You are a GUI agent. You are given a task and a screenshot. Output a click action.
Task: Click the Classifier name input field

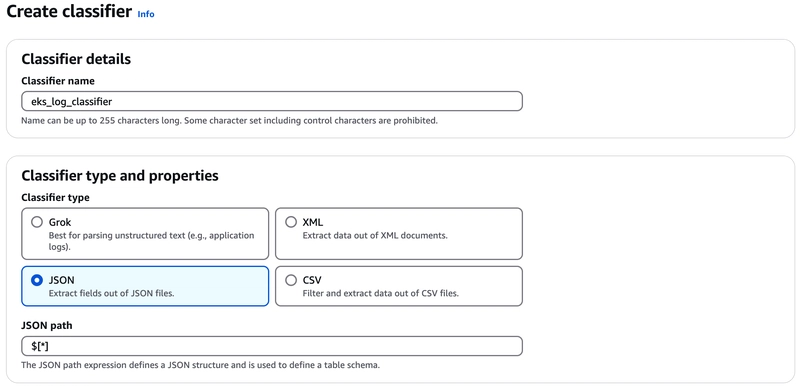point(272,101)
